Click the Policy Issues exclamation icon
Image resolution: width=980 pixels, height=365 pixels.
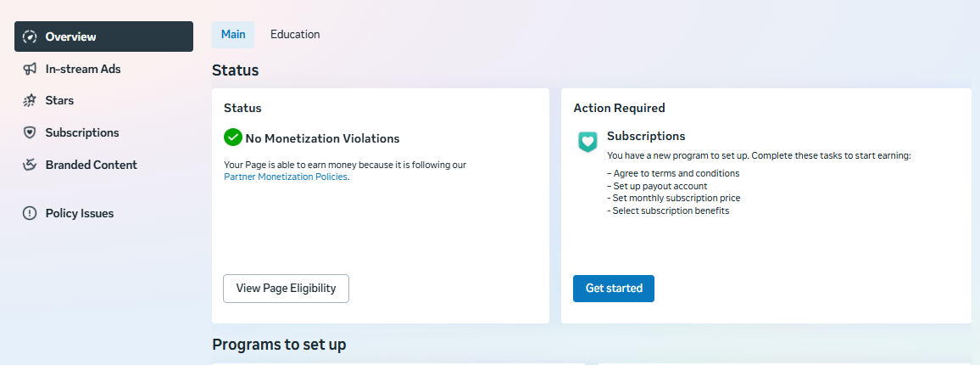[31, 214]
